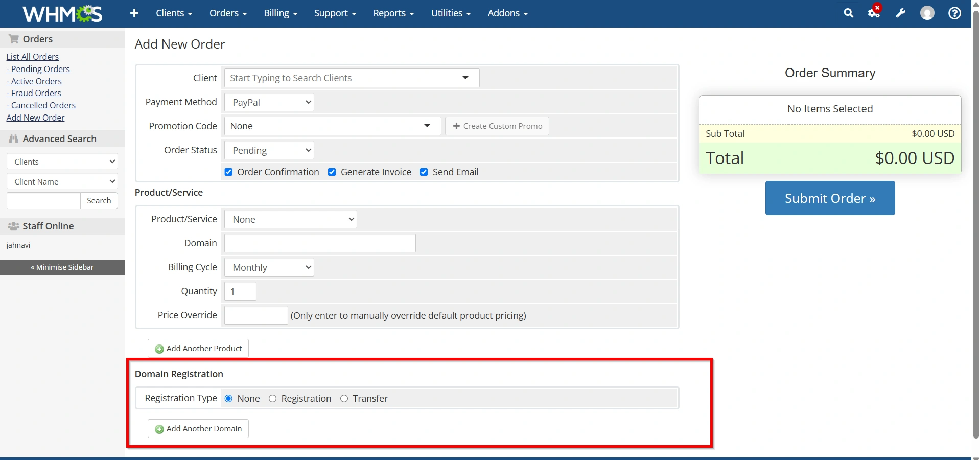This screenshot has height=460, width=980.
Task: Open the Order Status Pending dropdown
Action: click(x=269, y=150)
